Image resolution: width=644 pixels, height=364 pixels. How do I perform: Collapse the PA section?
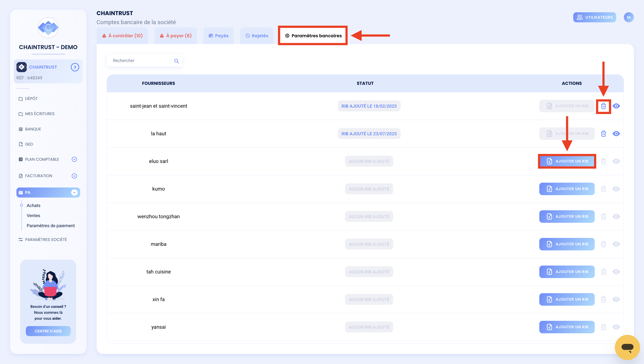click(74, 193)
